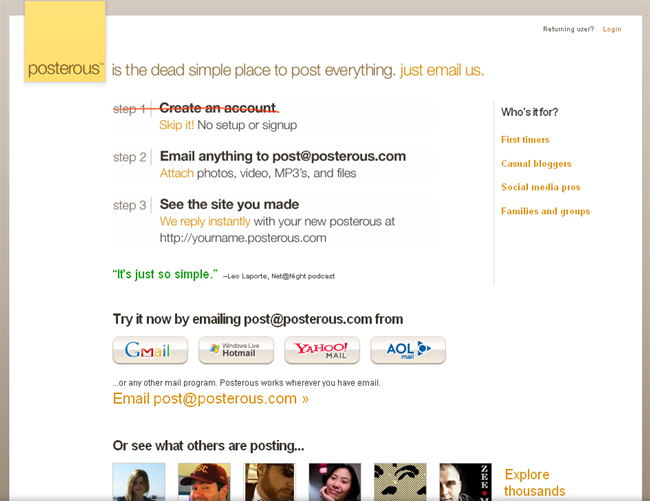
Task: Click the yellow posterous logo
Action: point(65,41)
